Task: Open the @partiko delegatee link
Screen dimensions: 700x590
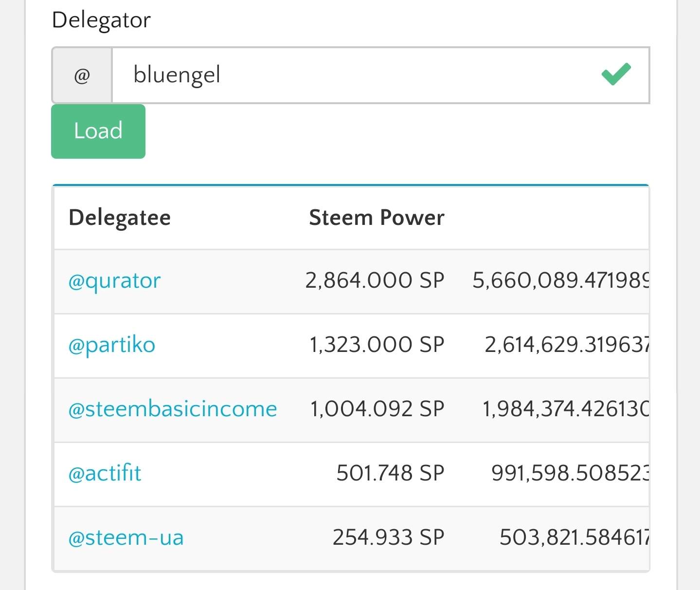Action: [112, 345]
